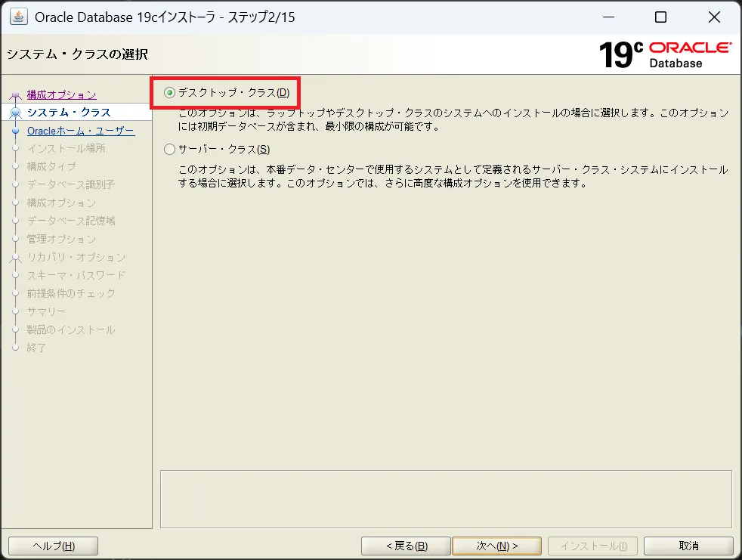Click the disabled インストール(I) button

(593, 546)
